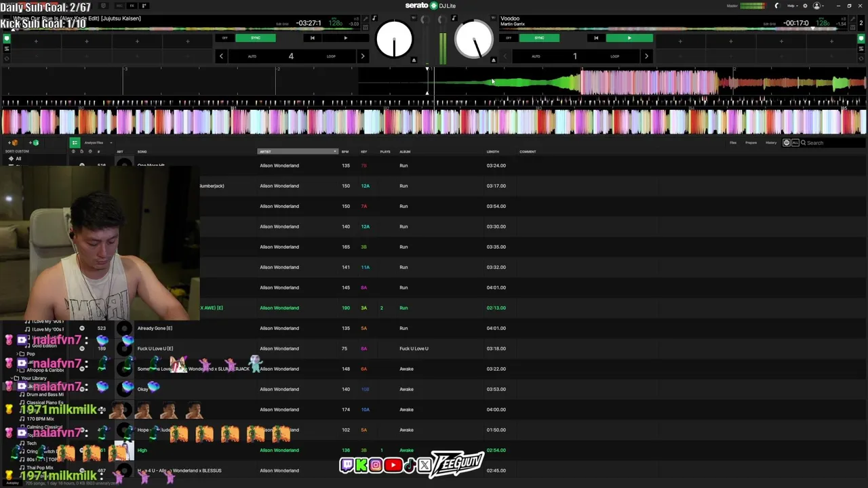Click the Analyze Files button
The width and height of the screenshot is (868, 488).
94,143
